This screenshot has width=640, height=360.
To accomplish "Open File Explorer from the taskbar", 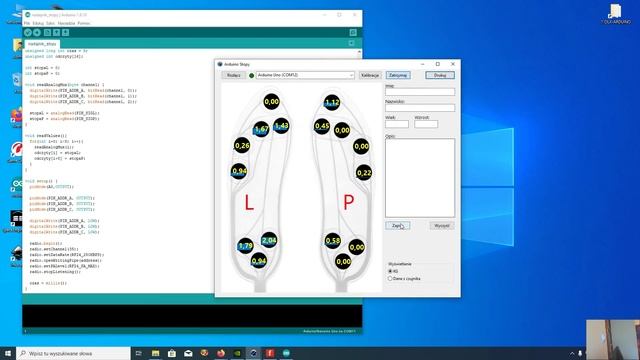I will (156, 353).
